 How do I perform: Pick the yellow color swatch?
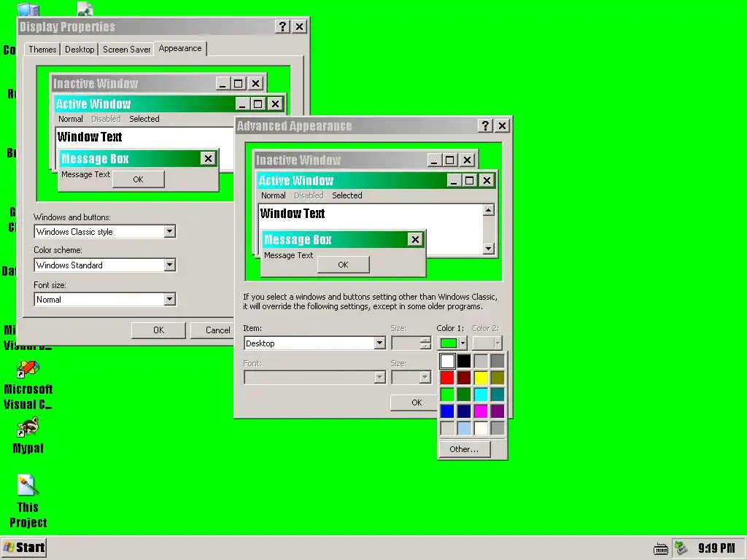pos(481,378)
